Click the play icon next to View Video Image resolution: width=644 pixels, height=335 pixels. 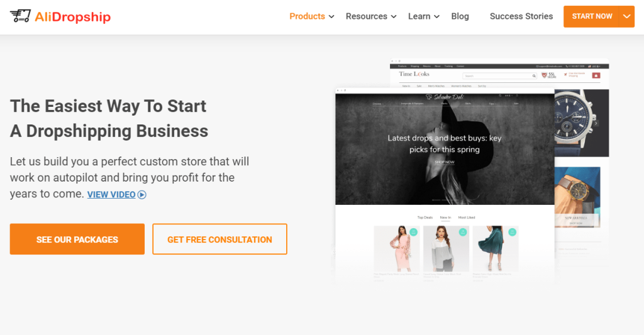142,195
